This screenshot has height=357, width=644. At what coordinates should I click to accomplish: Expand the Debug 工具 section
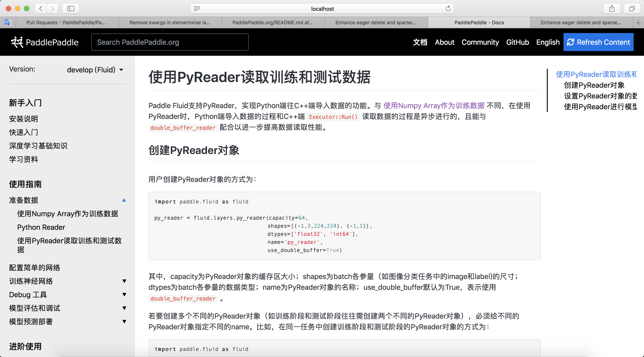tap(124, 295)
